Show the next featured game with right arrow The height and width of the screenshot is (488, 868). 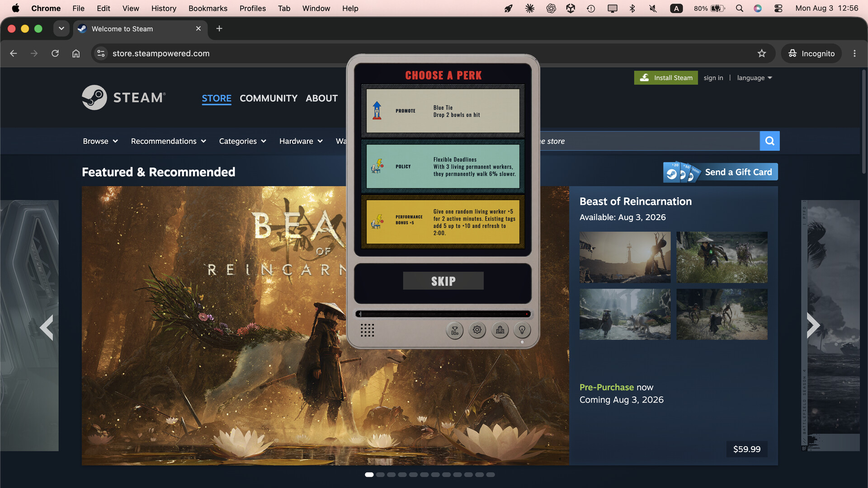pos(813,326)
